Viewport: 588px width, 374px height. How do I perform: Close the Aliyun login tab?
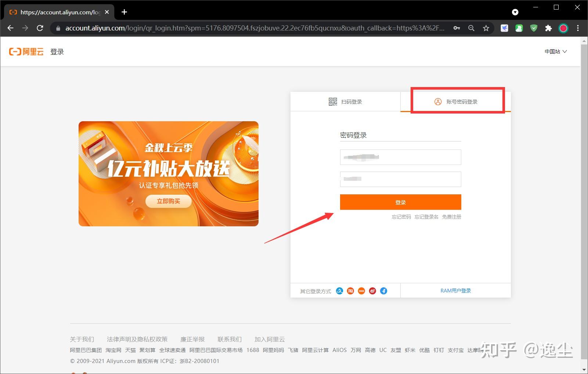pos(107,12)
